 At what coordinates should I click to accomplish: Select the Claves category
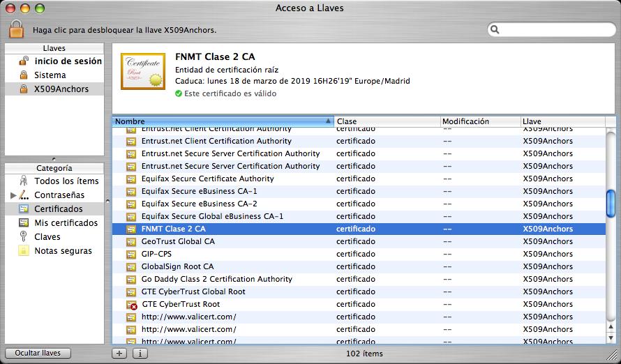[x=47, y=236]
